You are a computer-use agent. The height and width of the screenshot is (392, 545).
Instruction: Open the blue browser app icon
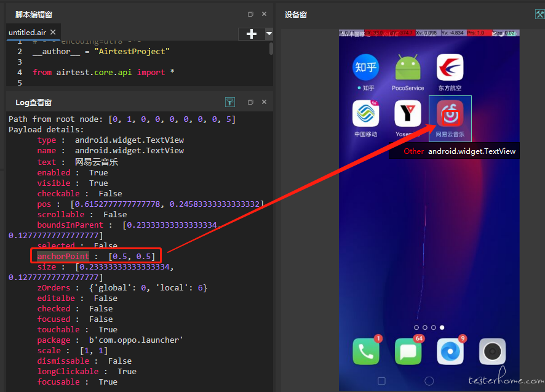click(x=450, y=351)
